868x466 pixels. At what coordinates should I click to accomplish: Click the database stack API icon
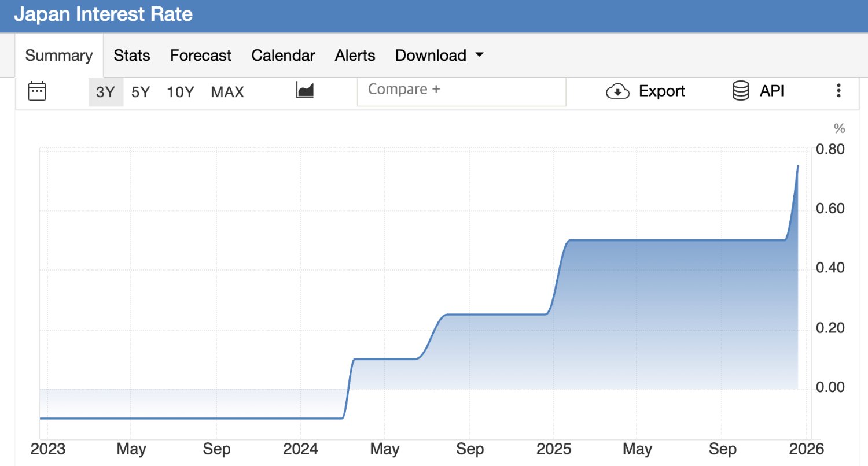tap(741, 91)
